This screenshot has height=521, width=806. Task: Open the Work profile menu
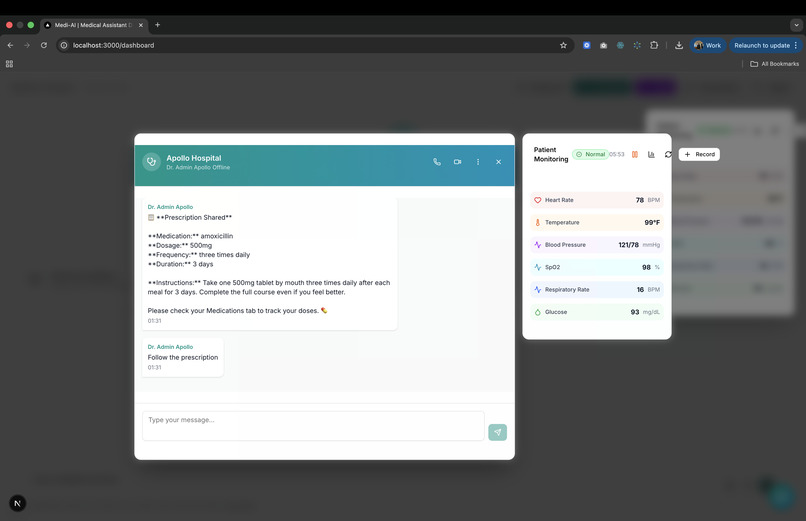[708, 45]
